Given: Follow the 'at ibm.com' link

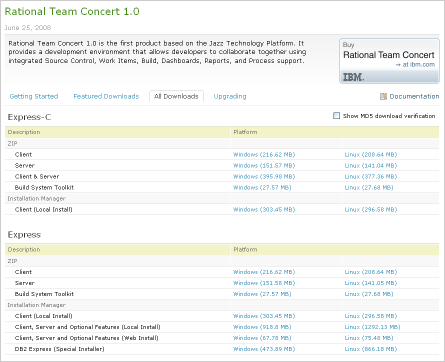Looking at the screenshot, I should 415,65.
